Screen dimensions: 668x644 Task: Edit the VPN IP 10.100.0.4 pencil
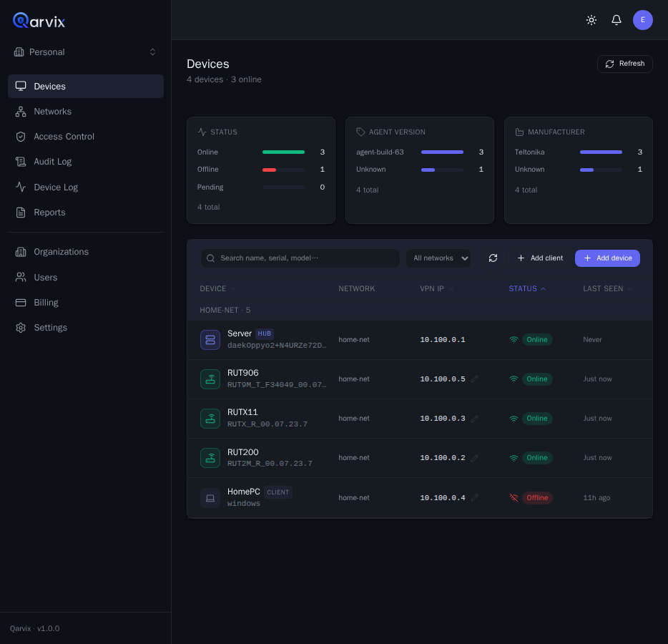click(475, 498)
